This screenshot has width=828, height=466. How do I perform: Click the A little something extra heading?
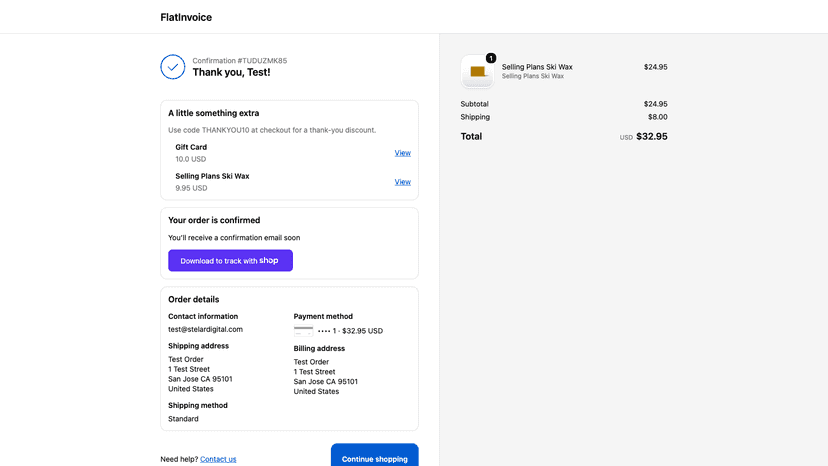(x=213, y=113)
